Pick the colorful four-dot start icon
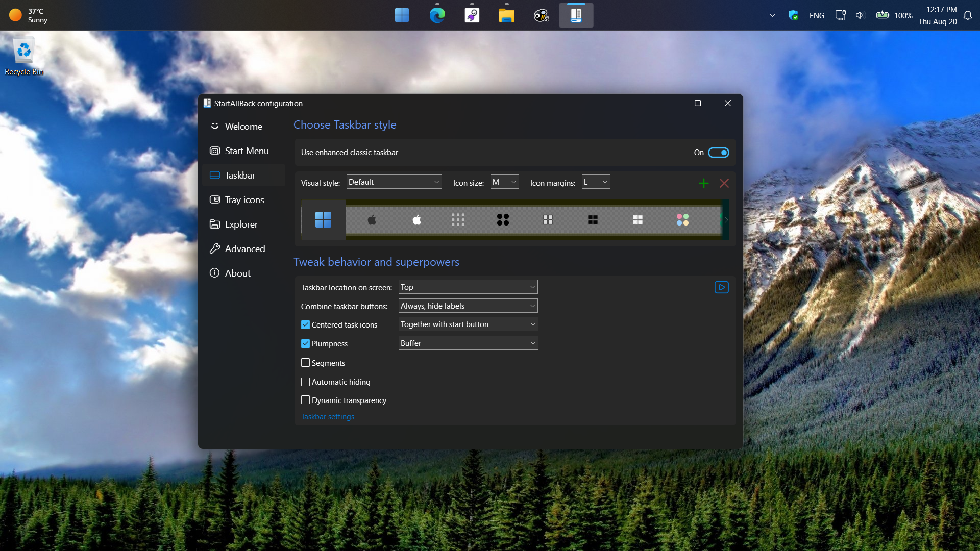 coord(682,220)
